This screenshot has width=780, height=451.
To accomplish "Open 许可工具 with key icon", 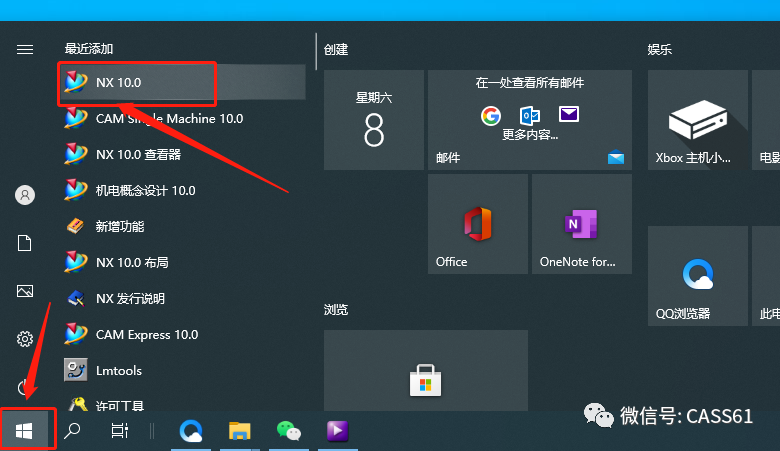I will tap(182, 402).
